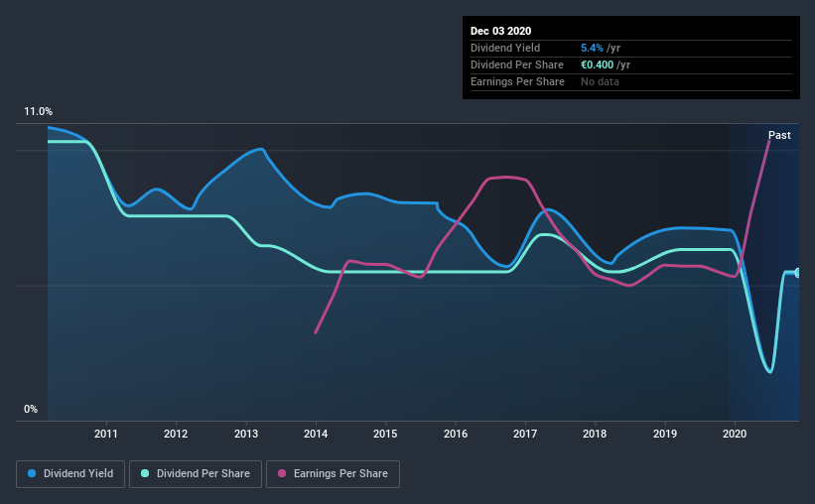Click the end-of-line data point marker
This screenshot has height=504, width=815.
pos(797,273)
